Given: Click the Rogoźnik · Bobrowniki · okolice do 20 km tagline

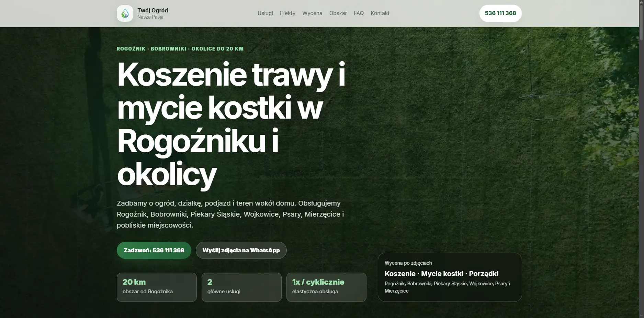Looking at the screenshot, I should [180, 48].
